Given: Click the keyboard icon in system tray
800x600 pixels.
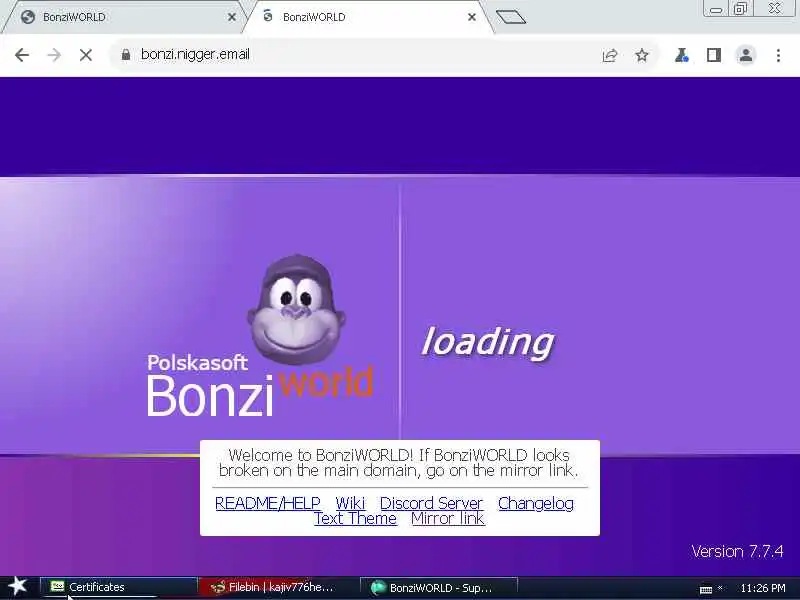Looking at the screenshot, I should click(x=706, y=589).
